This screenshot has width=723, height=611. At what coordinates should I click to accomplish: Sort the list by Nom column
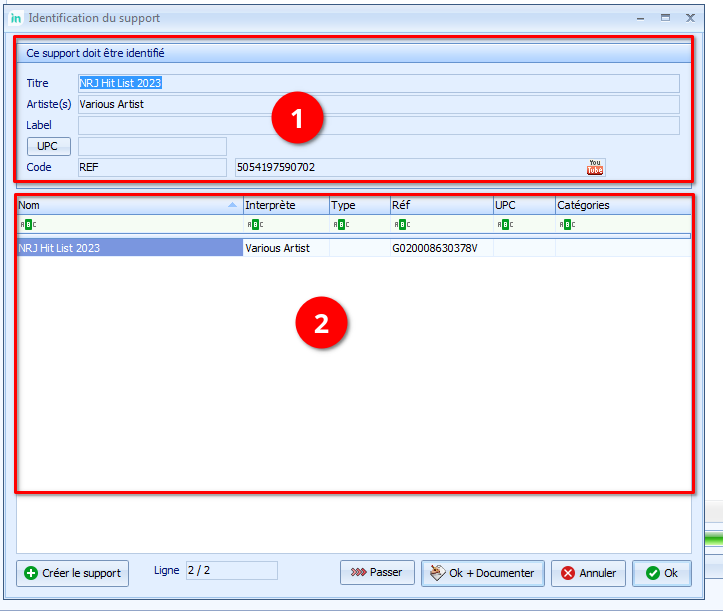(x=120, y=205)
